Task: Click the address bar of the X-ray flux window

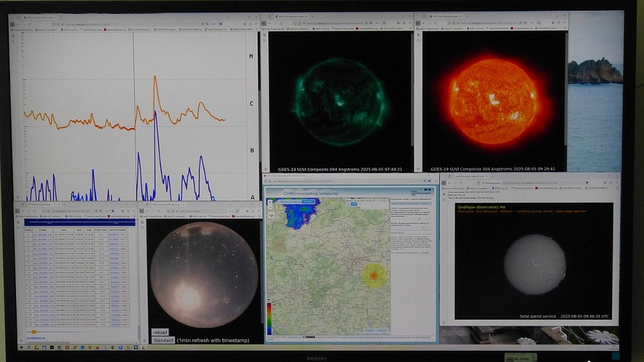Action: tap(87, 24)
